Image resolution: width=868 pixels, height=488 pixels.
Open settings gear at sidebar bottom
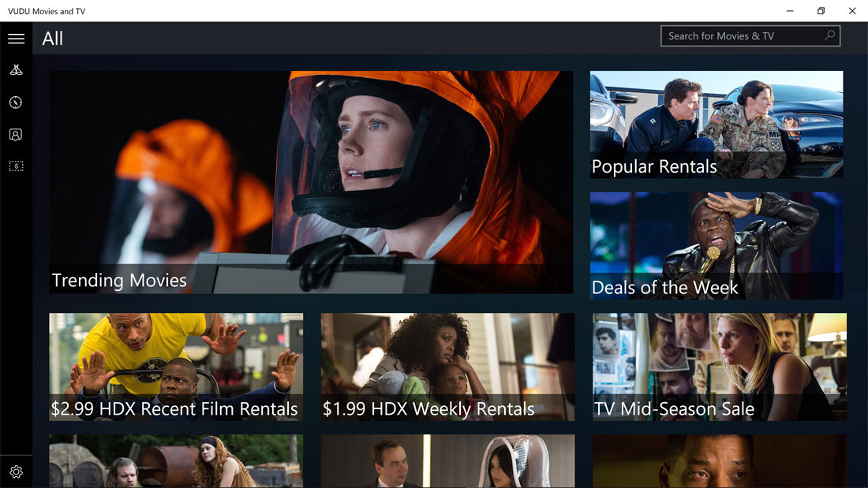[16, 472]
